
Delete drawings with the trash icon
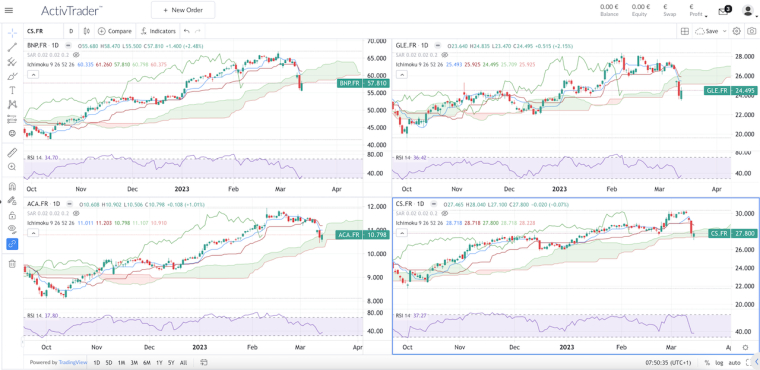(x=12, y=264)
